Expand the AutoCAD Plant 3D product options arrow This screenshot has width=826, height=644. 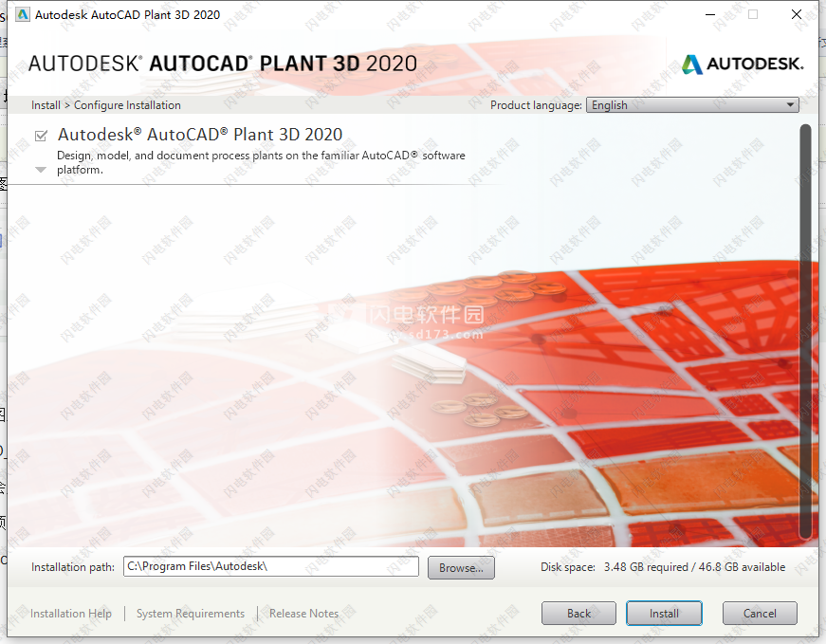(x=41, y=170)
